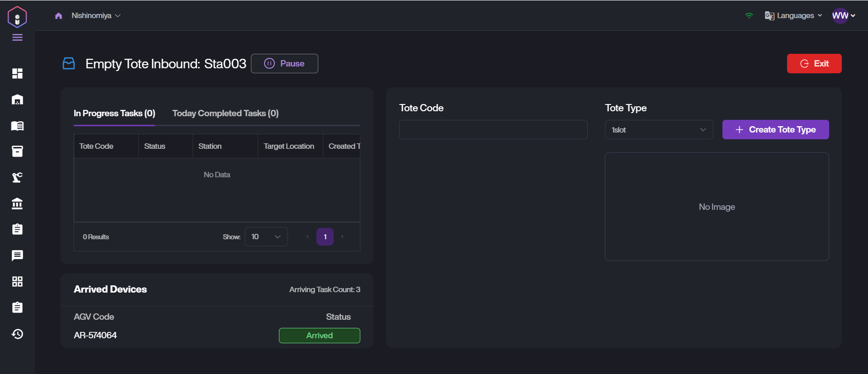Open the dashboard icon in sidebar
868x374 pixels.
click(17, 73)
